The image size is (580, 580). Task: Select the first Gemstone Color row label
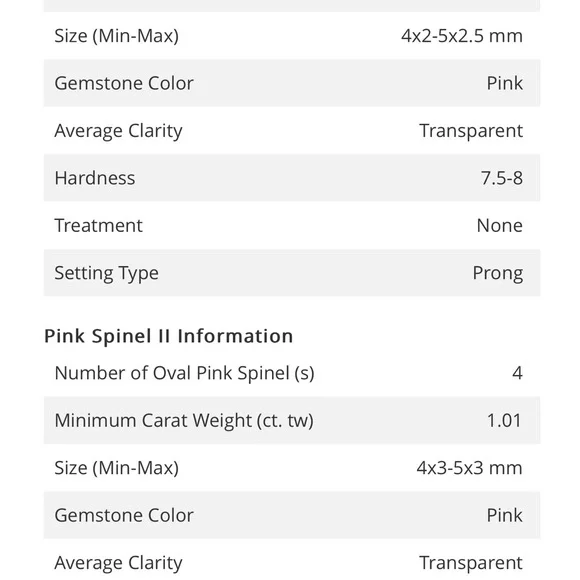click(x=124, y=83)
